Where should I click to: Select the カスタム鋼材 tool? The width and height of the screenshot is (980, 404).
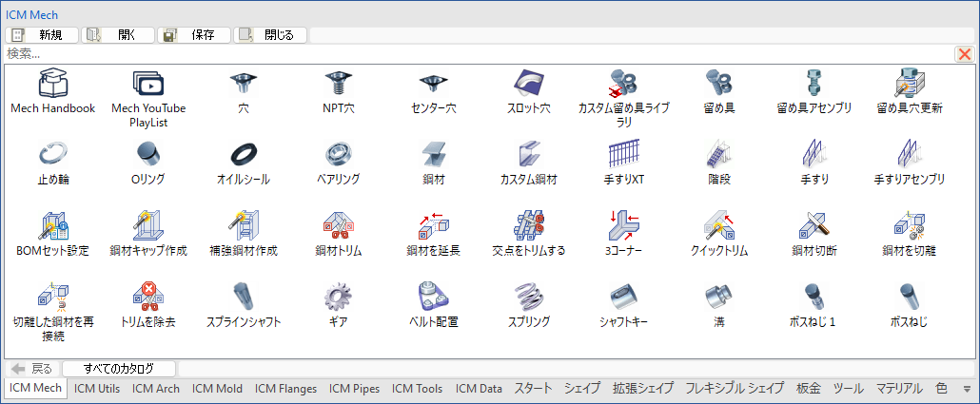pyautogui.click(x=528, y=154)
